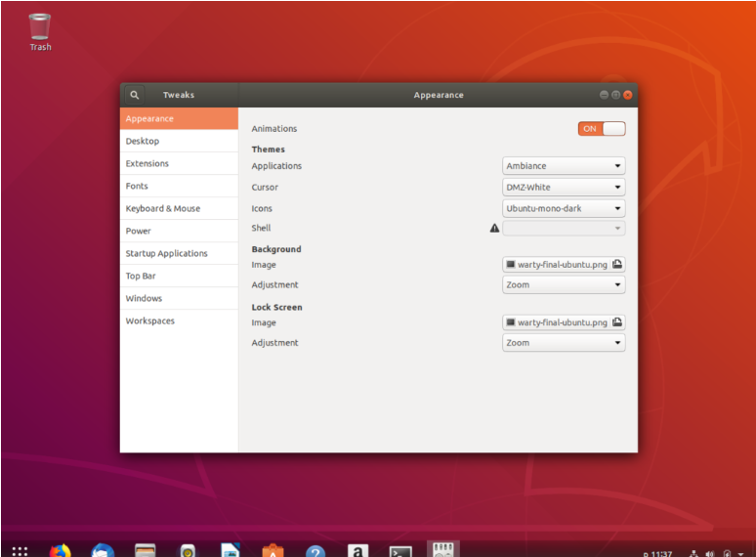This screenshot has width=756, height=557.
Task: Open the Amazon icon in the dock
Action: 357,550
